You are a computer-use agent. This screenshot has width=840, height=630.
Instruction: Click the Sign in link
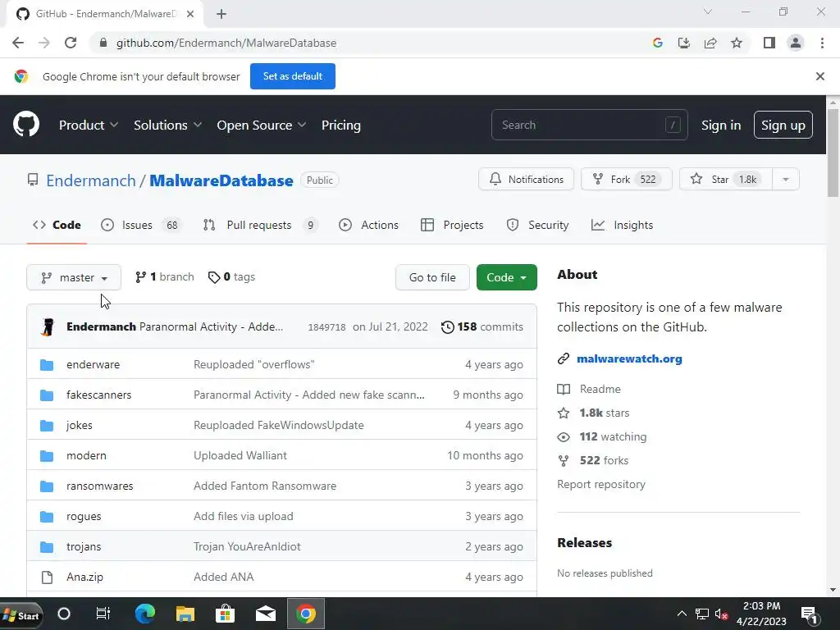(721, 125)
